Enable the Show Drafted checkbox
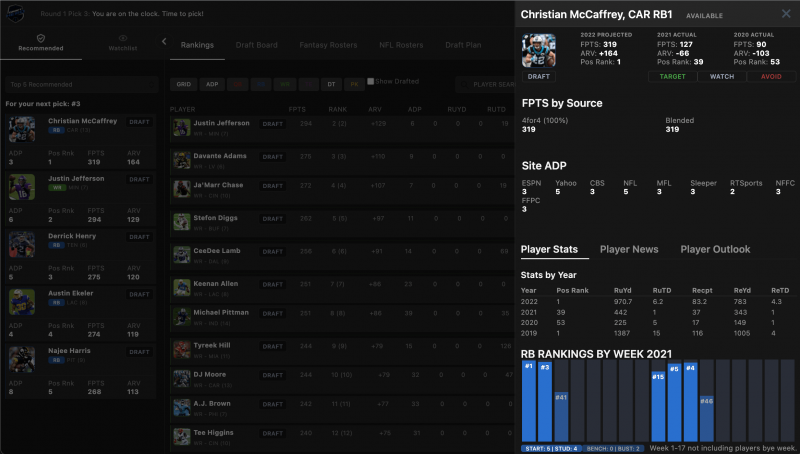Screen dimensions: 800x454 click(x=370, y=81)
